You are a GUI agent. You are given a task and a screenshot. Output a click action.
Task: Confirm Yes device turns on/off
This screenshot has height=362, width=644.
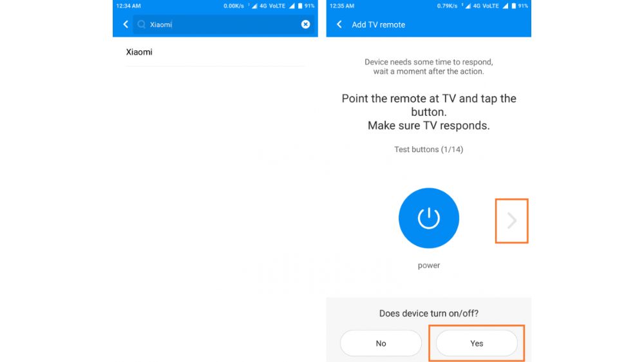pos(477,343)
